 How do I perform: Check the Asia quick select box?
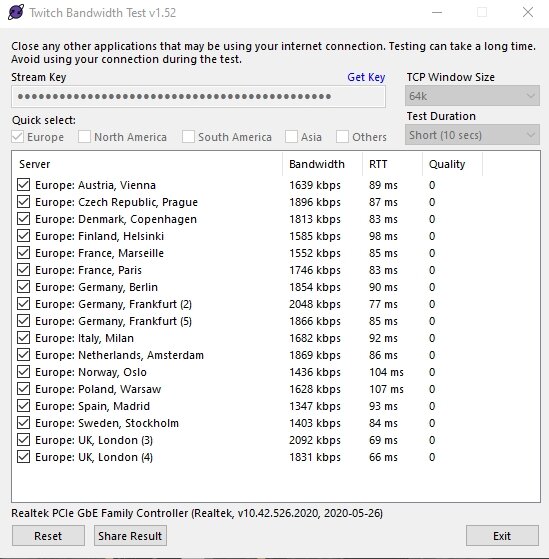coord(291,137)
